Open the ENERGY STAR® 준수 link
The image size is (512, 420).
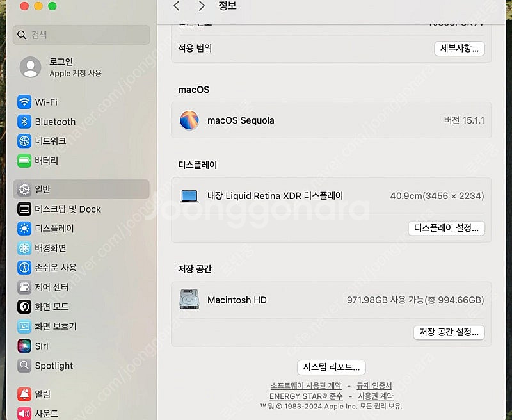tap(306, 396)
